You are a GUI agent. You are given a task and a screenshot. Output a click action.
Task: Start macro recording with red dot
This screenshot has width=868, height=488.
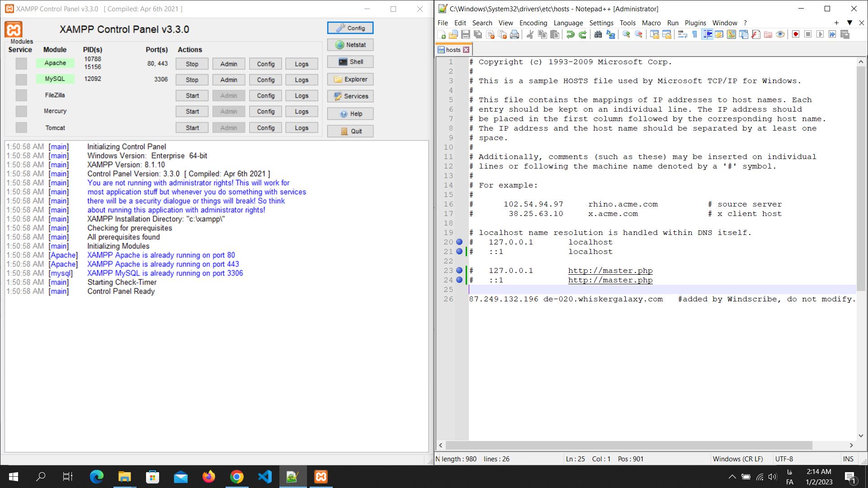[796, 35]
